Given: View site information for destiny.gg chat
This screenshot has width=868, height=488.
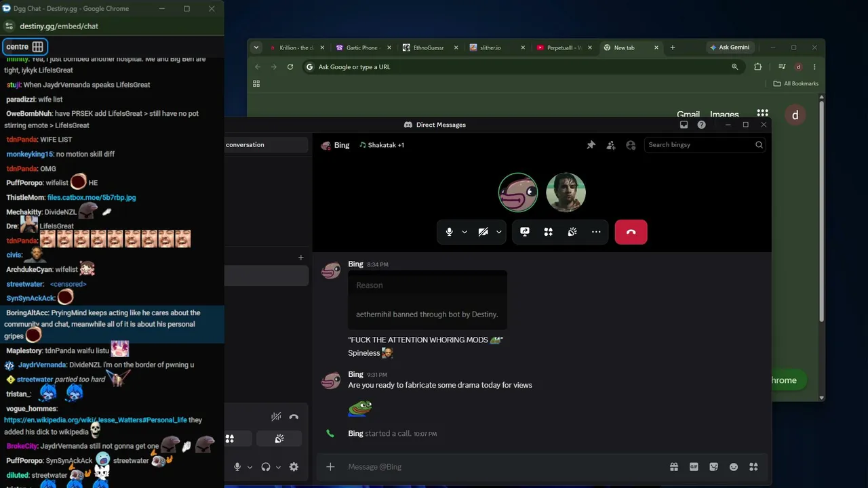Looking at the screenshot, I should [x=9, y=26].
